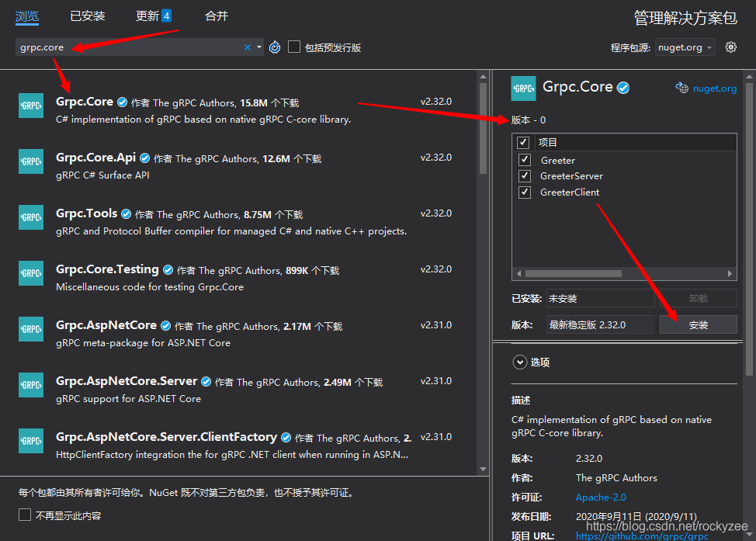The width and height of the screenshot is (756, 541).
Task: Select the Grpc.AspNetCore.Server package row
Action: (239, 390)
